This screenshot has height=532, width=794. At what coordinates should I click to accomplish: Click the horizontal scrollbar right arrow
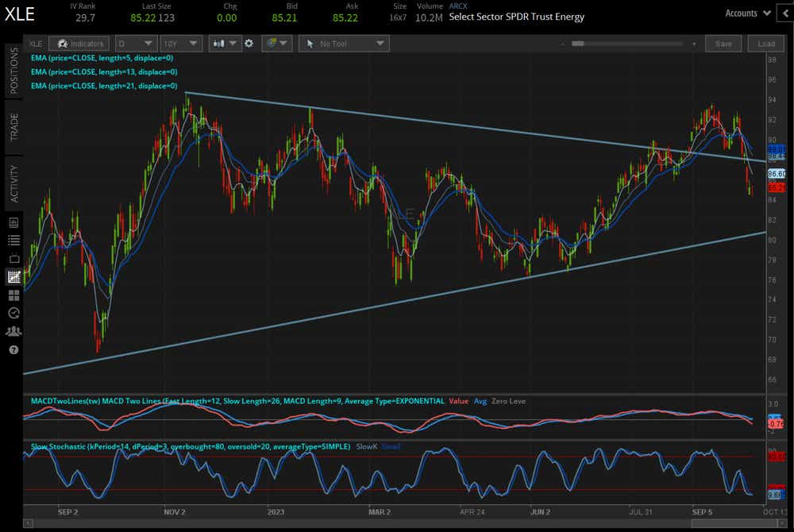[781, 523]
